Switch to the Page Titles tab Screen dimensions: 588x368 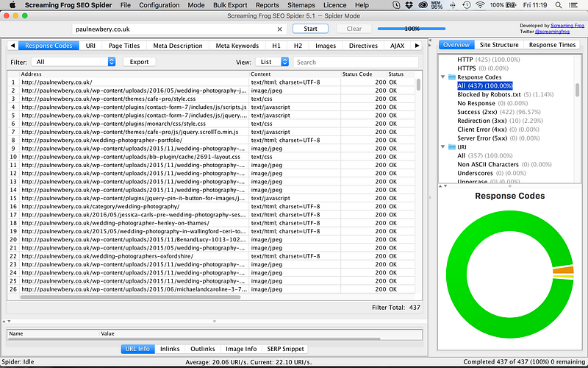tap(124, 46)
